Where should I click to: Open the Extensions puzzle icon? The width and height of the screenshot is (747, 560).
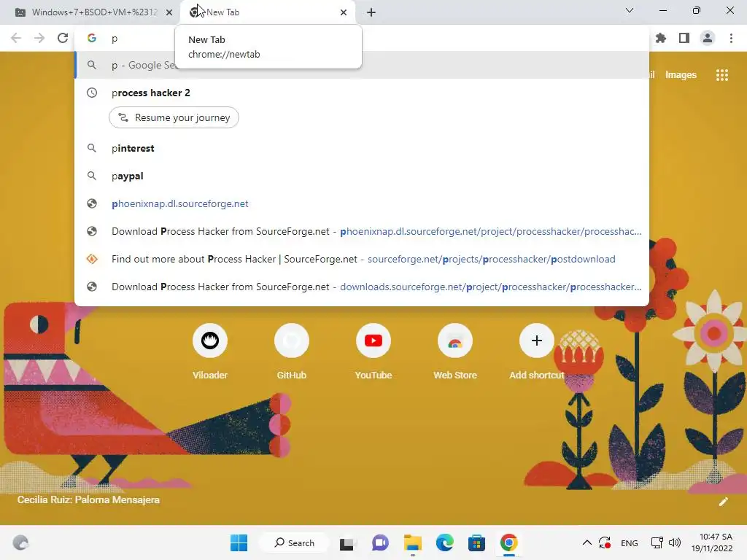661,38
